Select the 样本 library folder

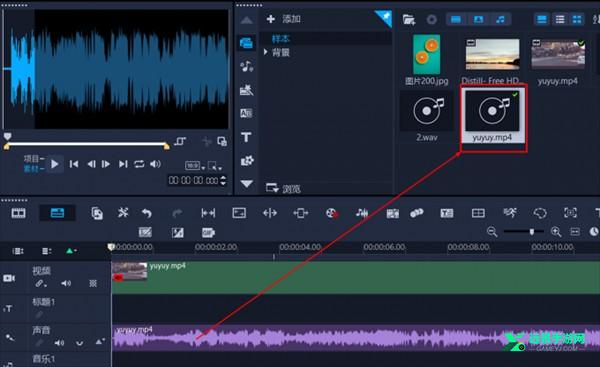280,39
